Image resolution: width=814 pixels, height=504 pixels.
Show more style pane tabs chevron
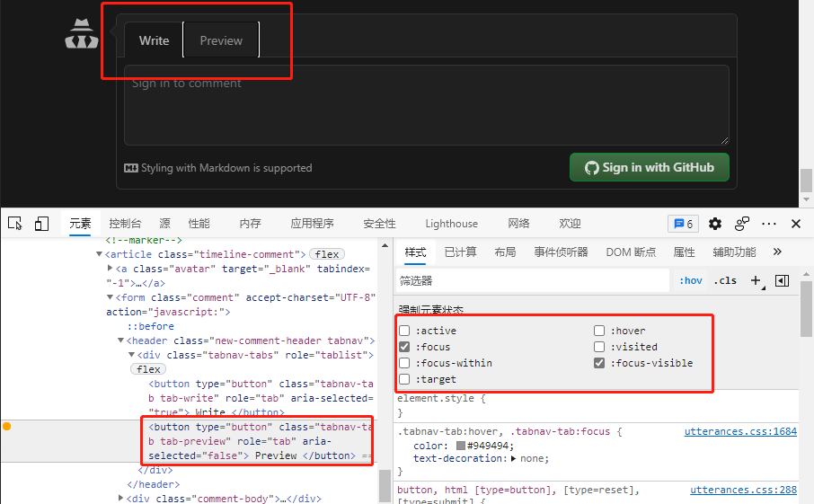pyautogui.click(x=777, y=252)
